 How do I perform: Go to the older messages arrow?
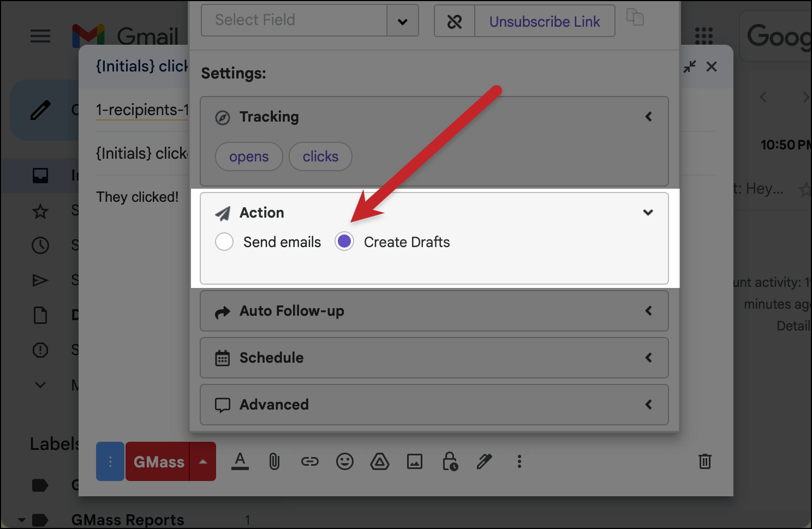point(805,97)
